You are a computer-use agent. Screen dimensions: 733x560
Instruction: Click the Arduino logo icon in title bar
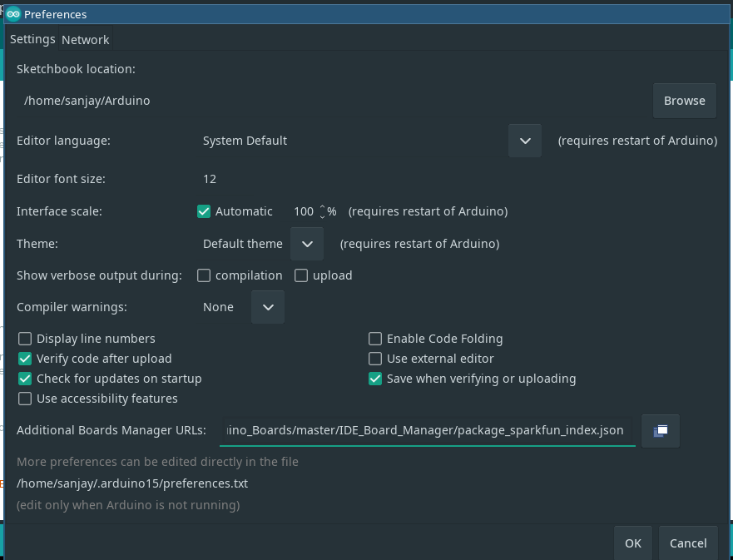(14, 14)
